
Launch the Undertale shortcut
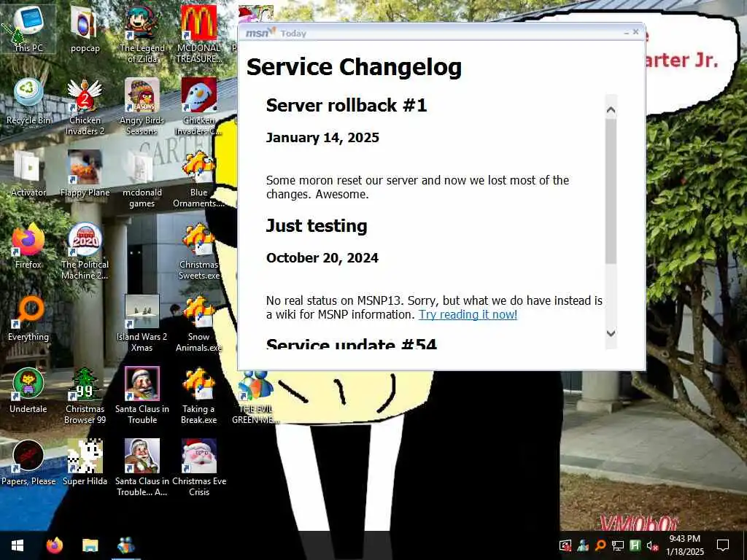click(28, 391)
